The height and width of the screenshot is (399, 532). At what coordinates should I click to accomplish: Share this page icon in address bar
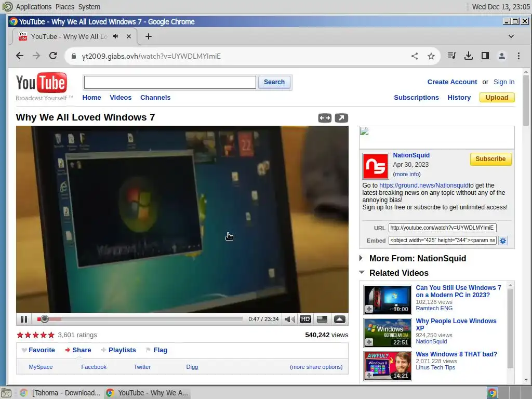(x=415, y=56)
